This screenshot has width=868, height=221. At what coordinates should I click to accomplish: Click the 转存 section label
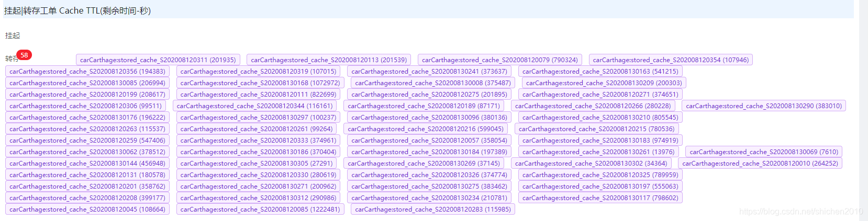(x=12, y=59)
